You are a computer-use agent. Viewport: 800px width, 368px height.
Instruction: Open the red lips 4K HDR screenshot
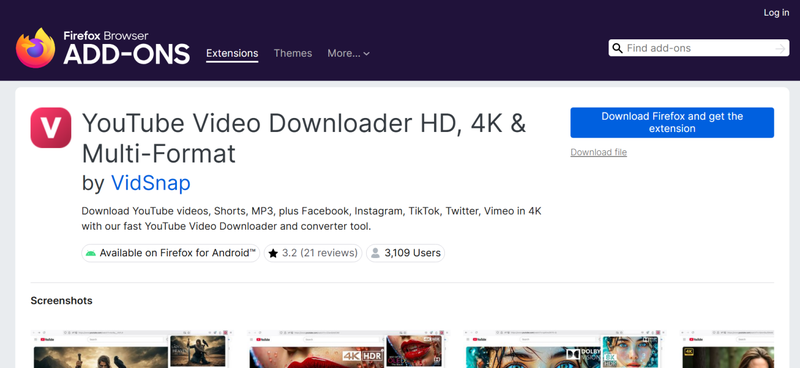click(x=348, y=349)
